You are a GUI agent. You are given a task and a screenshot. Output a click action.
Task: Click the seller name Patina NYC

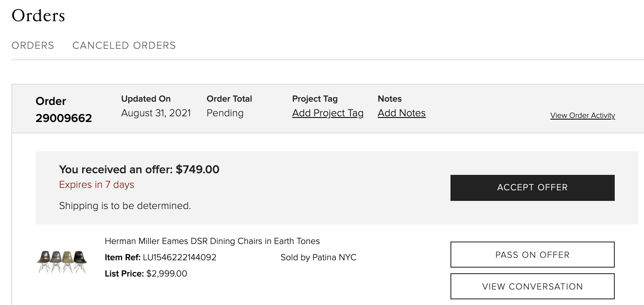[x=335, y=257]
